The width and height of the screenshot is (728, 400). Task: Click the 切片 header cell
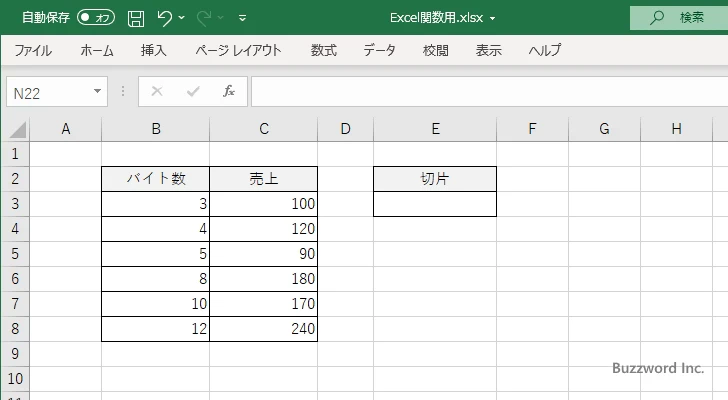coord(435,179)
